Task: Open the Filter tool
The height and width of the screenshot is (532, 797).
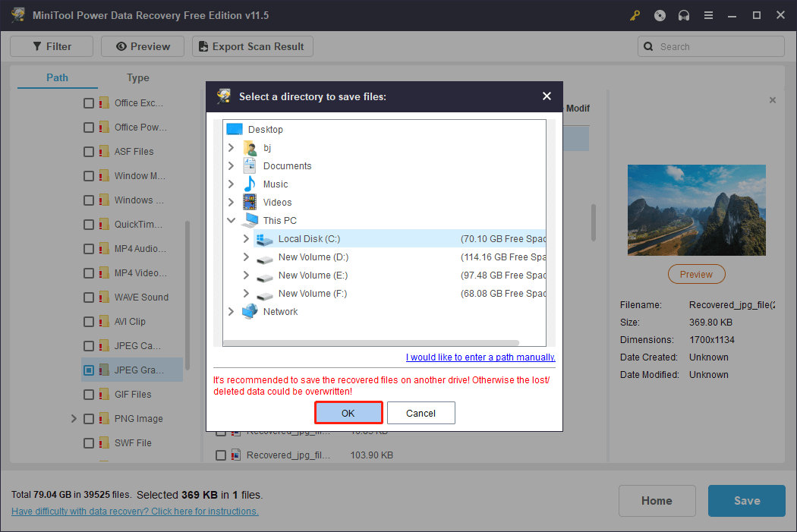Action: tap(52, 46)
